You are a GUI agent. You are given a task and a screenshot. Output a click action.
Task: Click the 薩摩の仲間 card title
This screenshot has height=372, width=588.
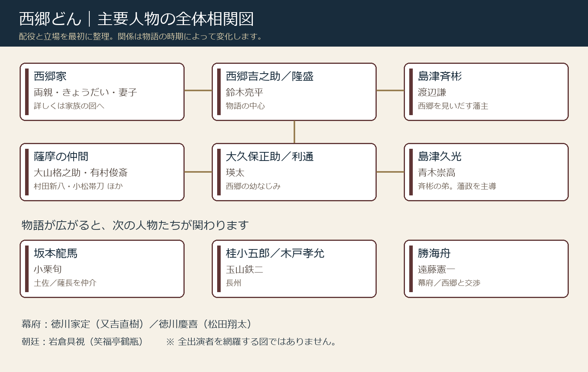(61, 157)
